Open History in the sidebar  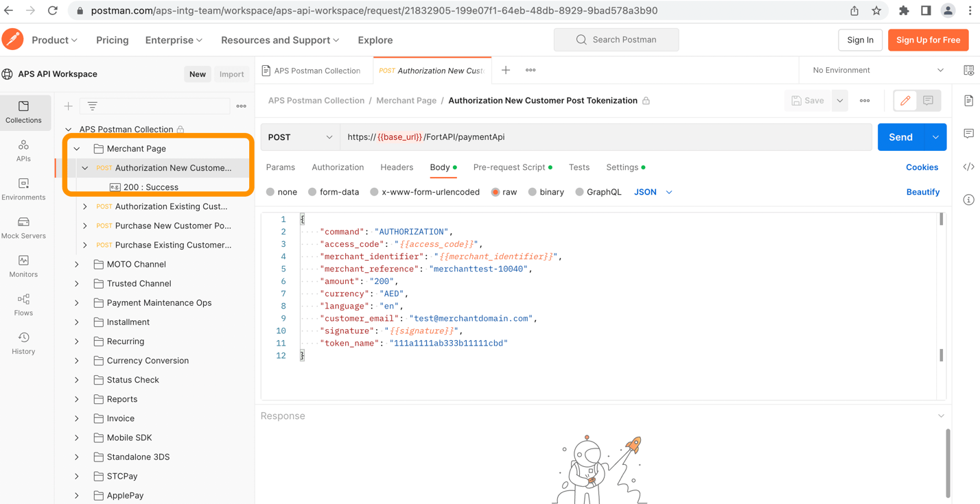[x=23, y=343]
